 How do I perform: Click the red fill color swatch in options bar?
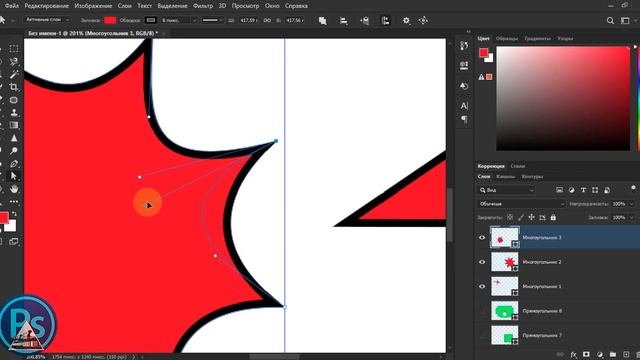[110, 20]
